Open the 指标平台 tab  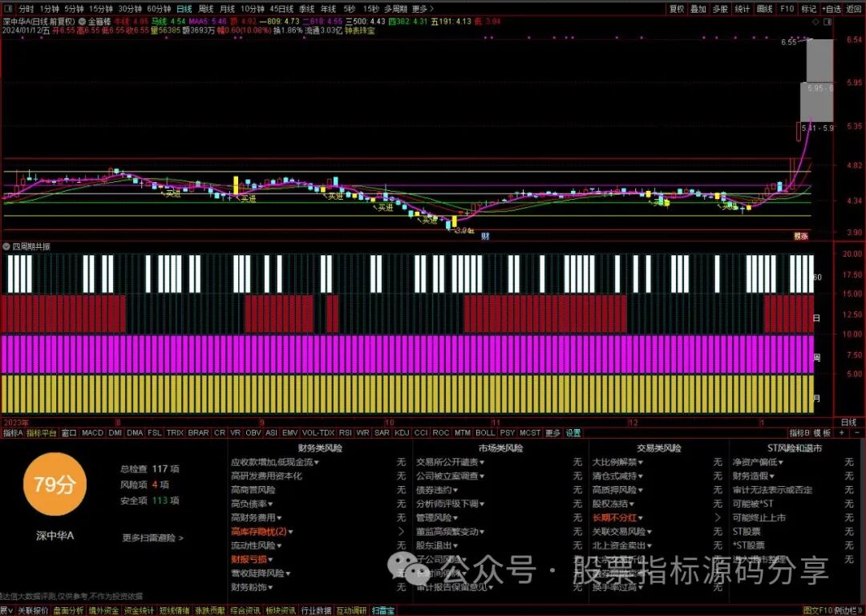pos(42,433)
